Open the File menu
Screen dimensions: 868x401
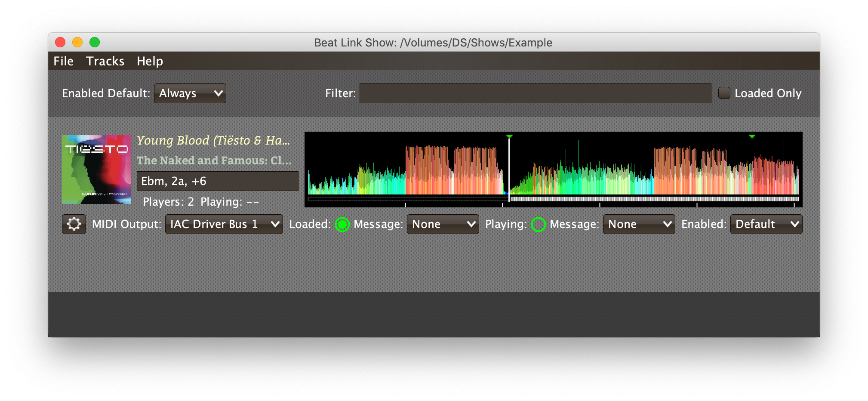tap(64, 61)
